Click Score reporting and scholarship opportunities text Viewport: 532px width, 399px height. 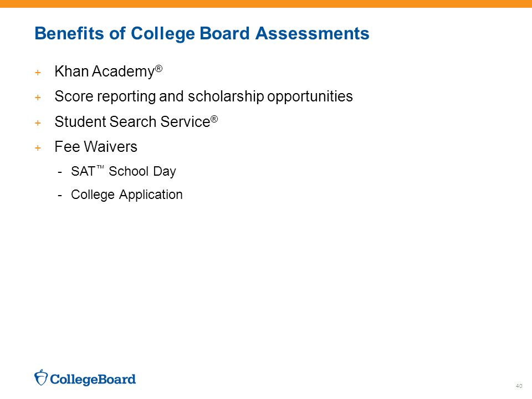point(203,96)
